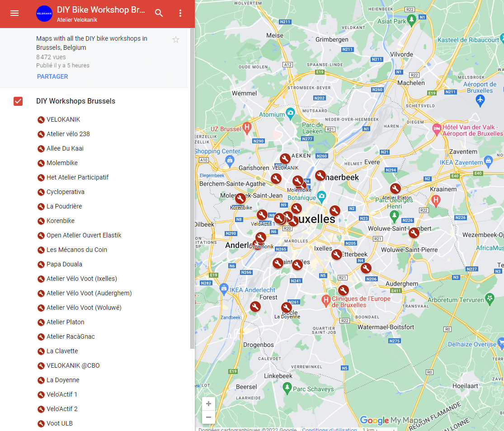Click the hospital pin near Kraainem
Image resolution: width=504 pixels, height=431 pixels.
(436, 201)
